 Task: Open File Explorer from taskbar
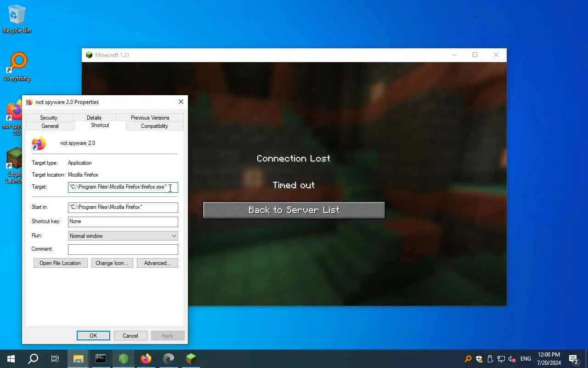click(x=78, y=359)
